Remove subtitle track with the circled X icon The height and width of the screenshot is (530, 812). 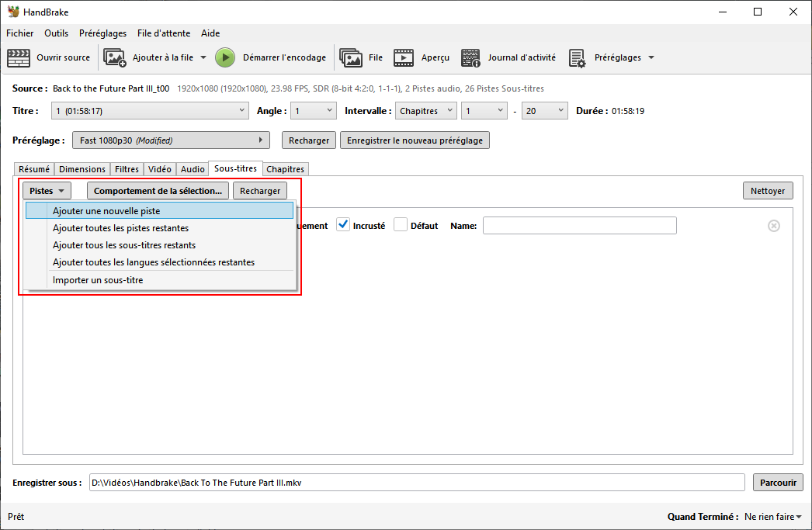tap(773, 226)
